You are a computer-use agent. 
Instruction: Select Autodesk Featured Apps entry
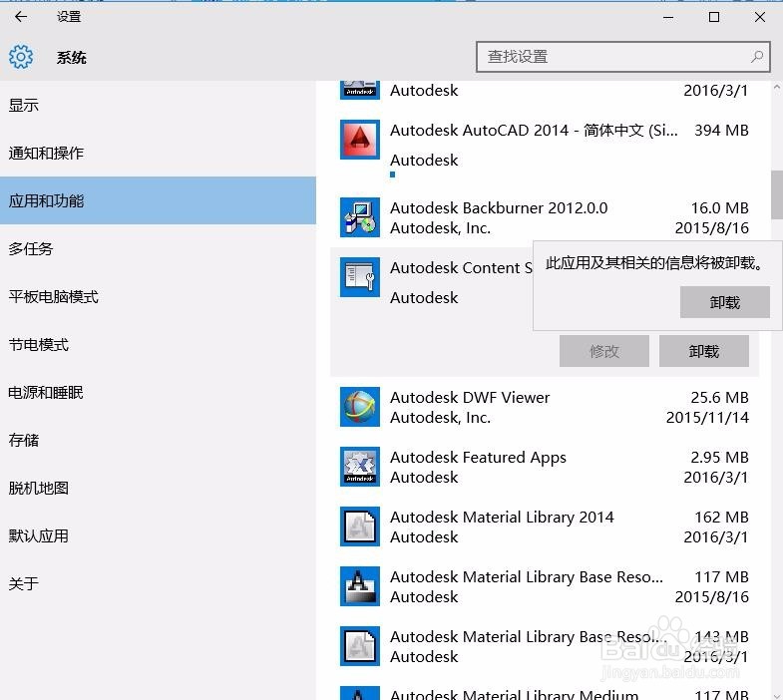545,467
